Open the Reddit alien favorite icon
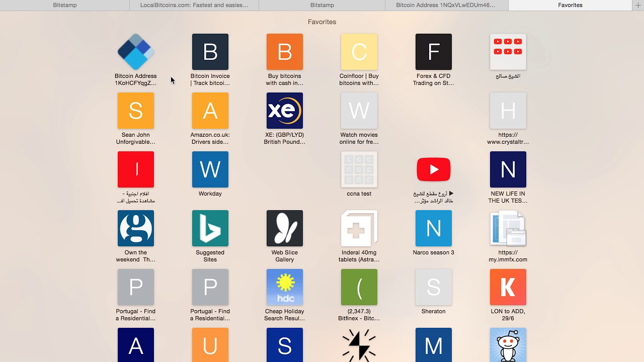The height and width of the screenshot is (362, 644). (x=508, y=345)
